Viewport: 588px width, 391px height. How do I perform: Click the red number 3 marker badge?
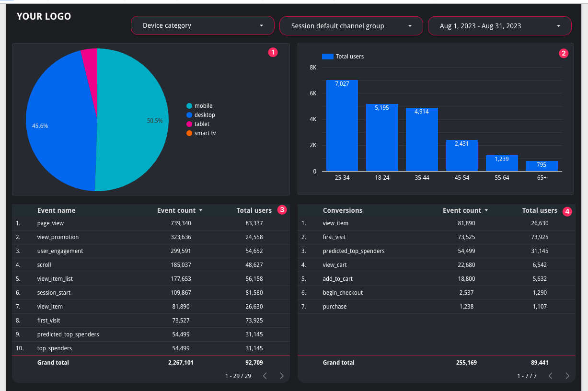tap(282, 209)
